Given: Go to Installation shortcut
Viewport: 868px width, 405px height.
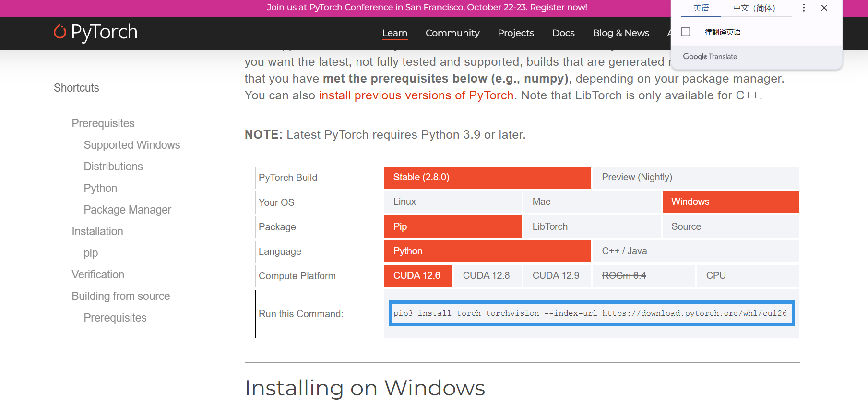Looking at the screenshot, I should pyautogui.click(x=97, y=231).
